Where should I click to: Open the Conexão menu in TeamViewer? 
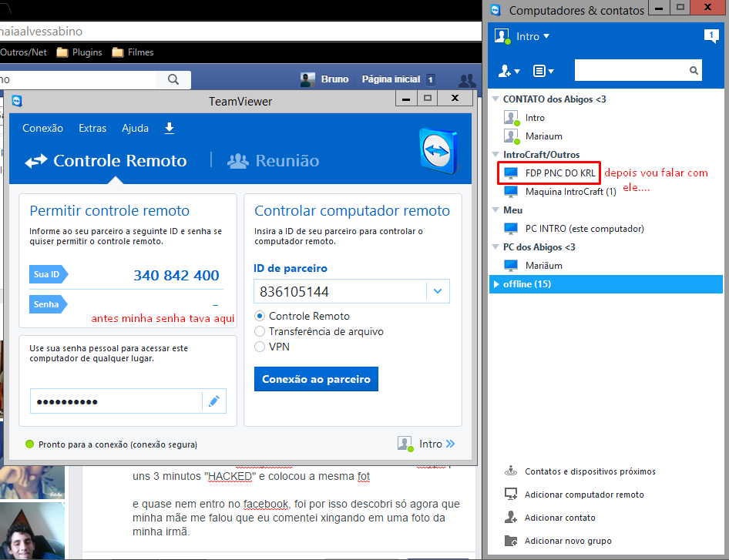(x=43, y=129)
